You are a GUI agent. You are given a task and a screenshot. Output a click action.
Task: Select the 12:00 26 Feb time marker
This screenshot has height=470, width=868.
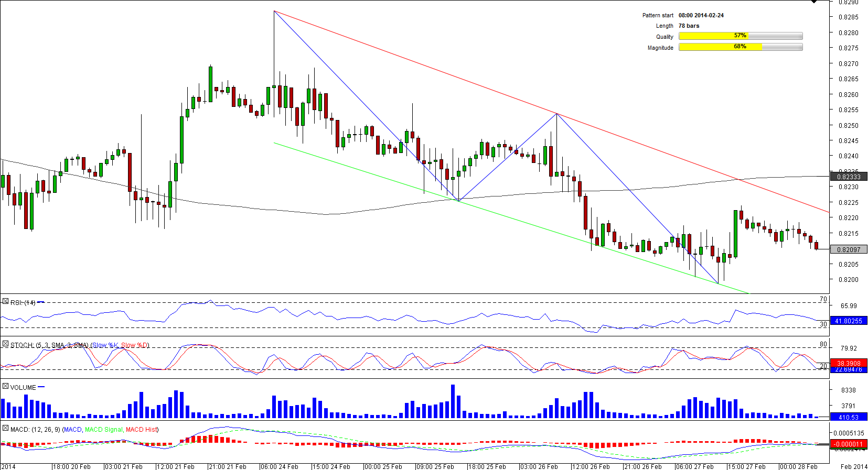tap(591, 466)
